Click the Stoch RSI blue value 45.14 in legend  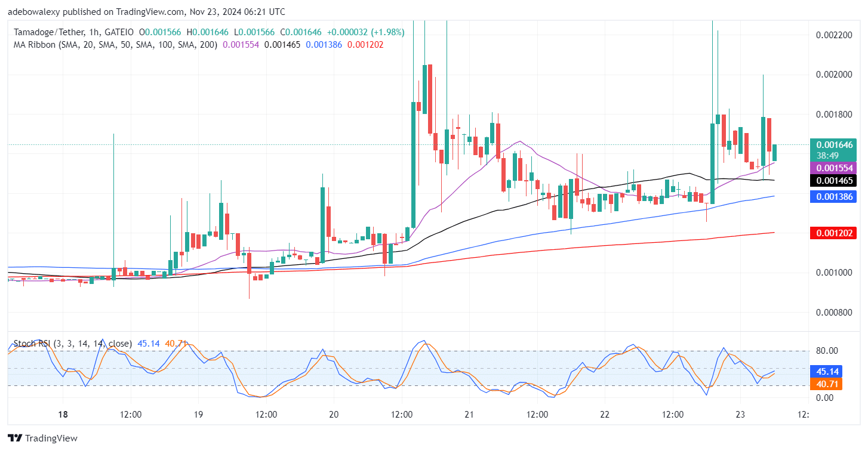[x=149, y=344]
